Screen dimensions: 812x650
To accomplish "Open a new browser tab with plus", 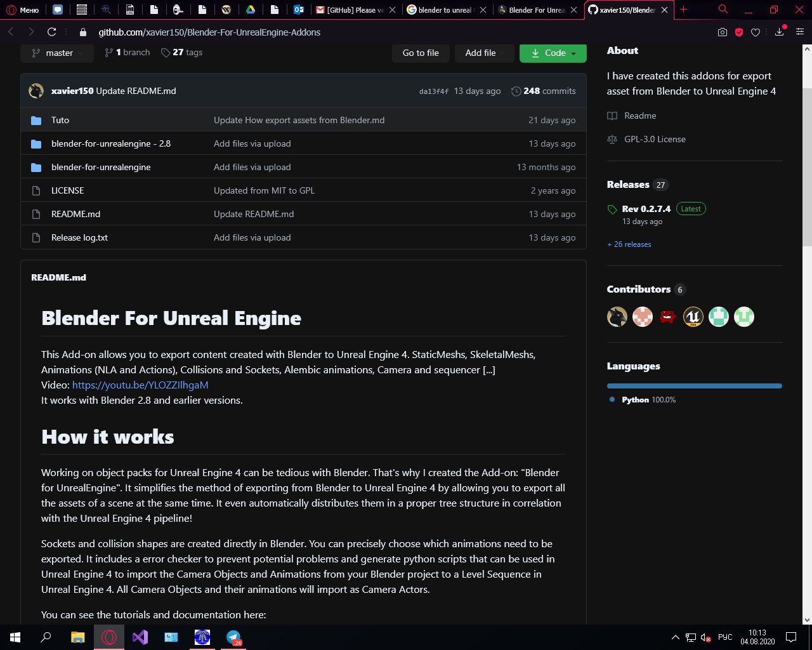I will (x=683, y=10).
